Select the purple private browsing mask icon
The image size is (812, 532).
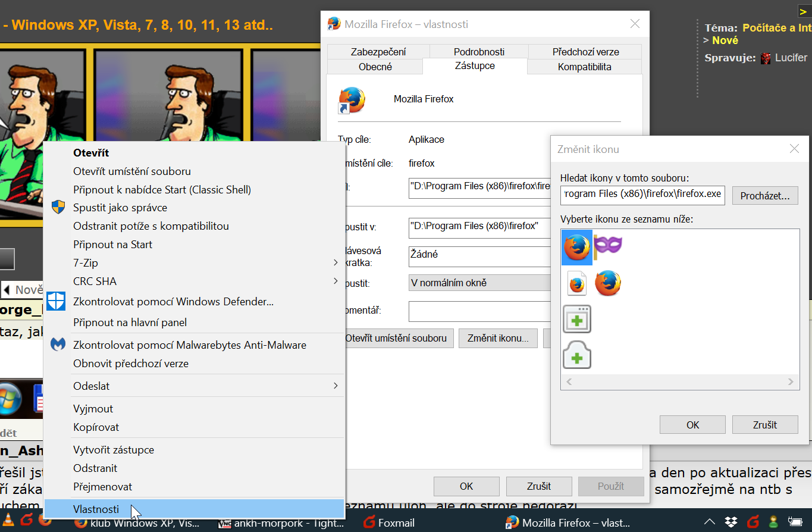tap(608, 245)
